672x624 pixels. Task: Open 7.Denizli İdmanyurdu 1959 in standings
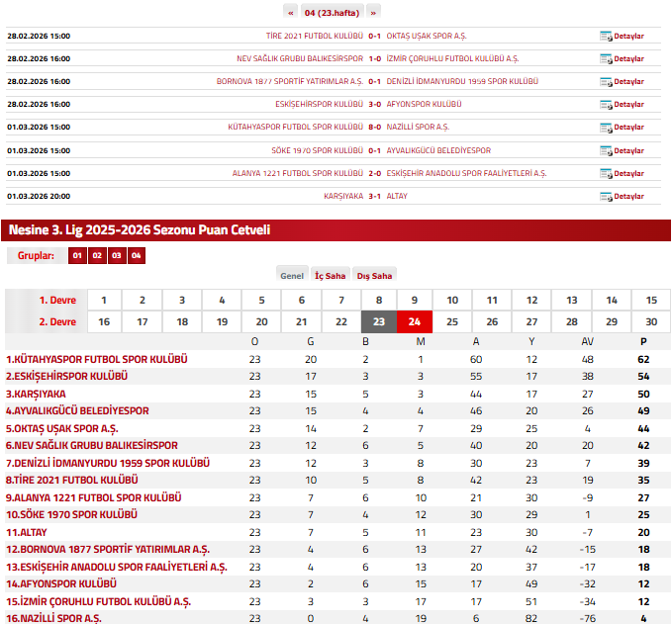tap(108, 464)
